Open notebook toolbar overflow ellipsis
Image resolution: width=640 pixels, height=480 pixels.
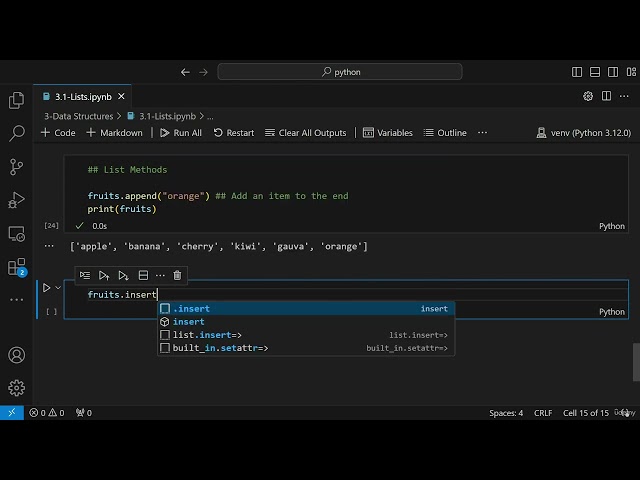click(x=482, y=133)
